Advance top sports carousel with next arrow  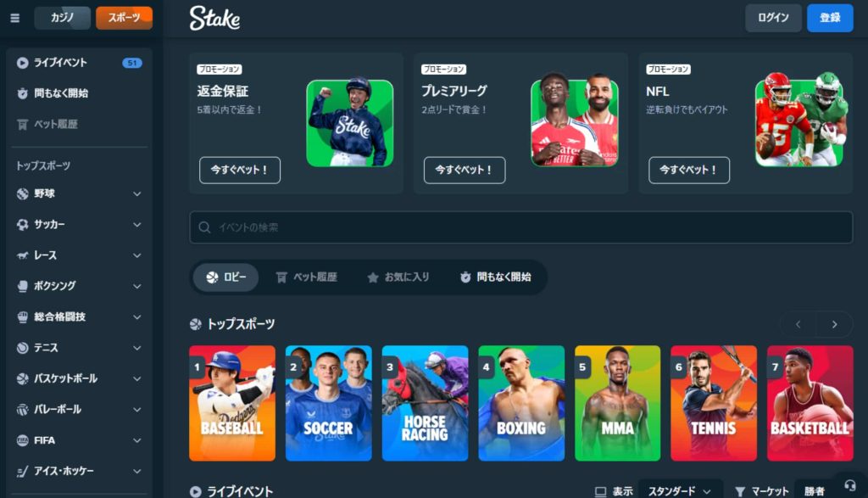[834, 325]
